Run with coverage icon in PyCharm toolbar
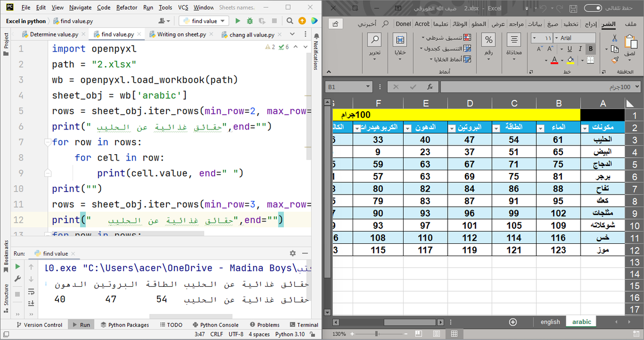 tap(262, 21)
